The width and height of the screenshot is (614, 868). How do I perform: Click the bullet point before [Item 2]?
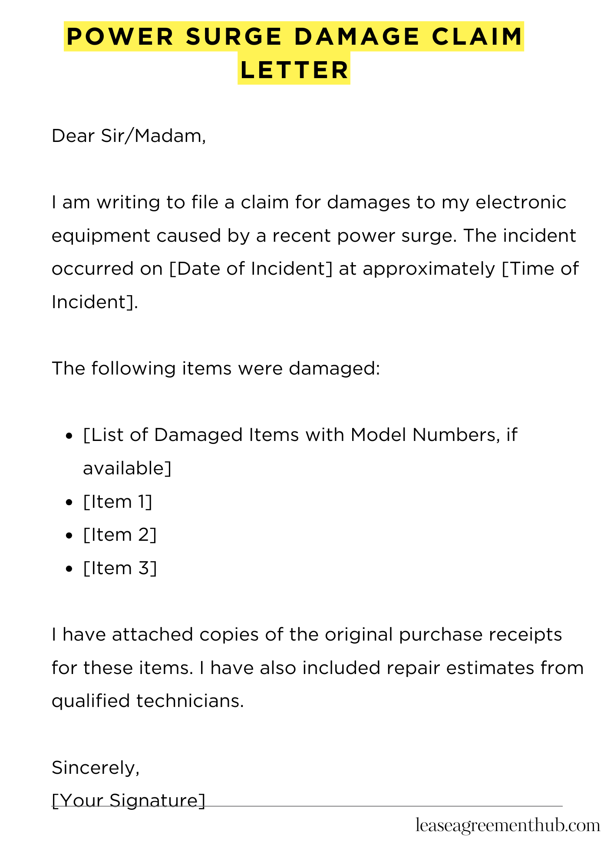click(68, 536)
